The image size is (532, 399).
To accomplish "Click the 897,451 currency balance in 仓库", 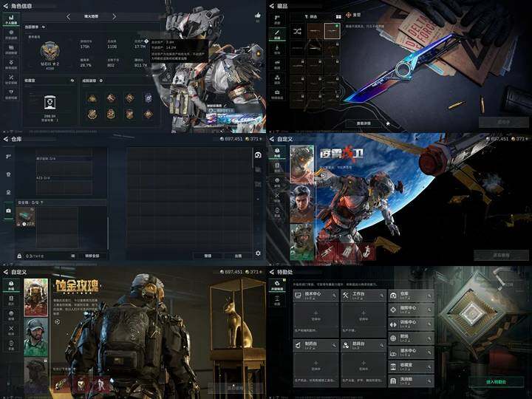I will 231,139.
